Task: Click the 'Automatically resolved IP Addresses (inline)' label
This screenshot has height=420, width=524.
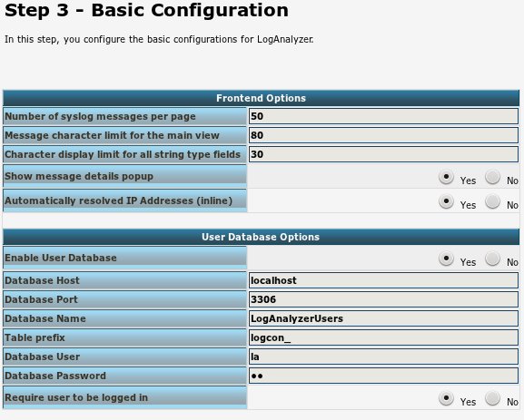Action: point(119,200)
